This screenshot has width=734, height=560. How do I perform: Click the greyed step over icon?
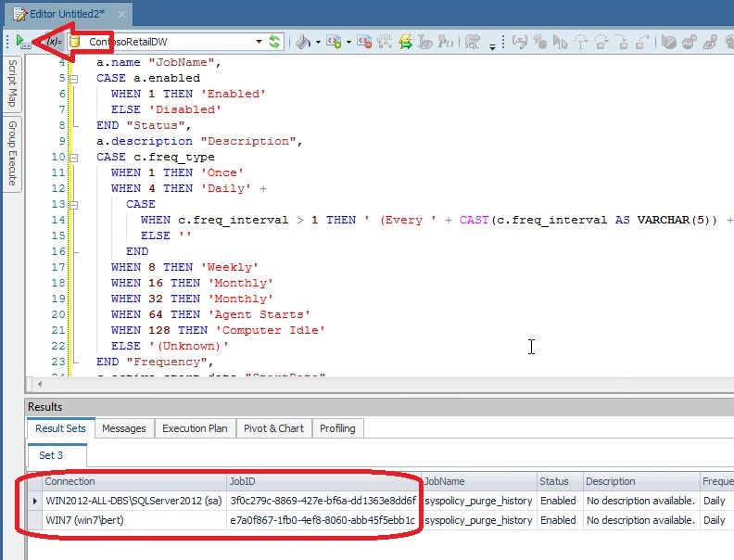(601, 42)
